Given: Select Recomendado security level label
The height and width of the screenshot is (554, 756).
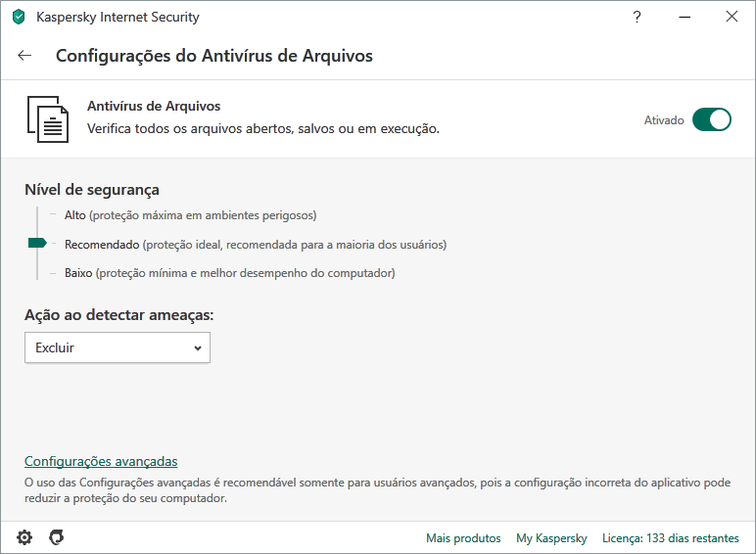Looking at the screenshot, I should click(x=256, y=245).
